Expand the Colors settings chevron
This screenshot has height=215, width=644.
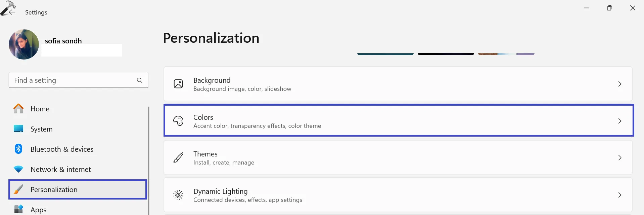620,121
